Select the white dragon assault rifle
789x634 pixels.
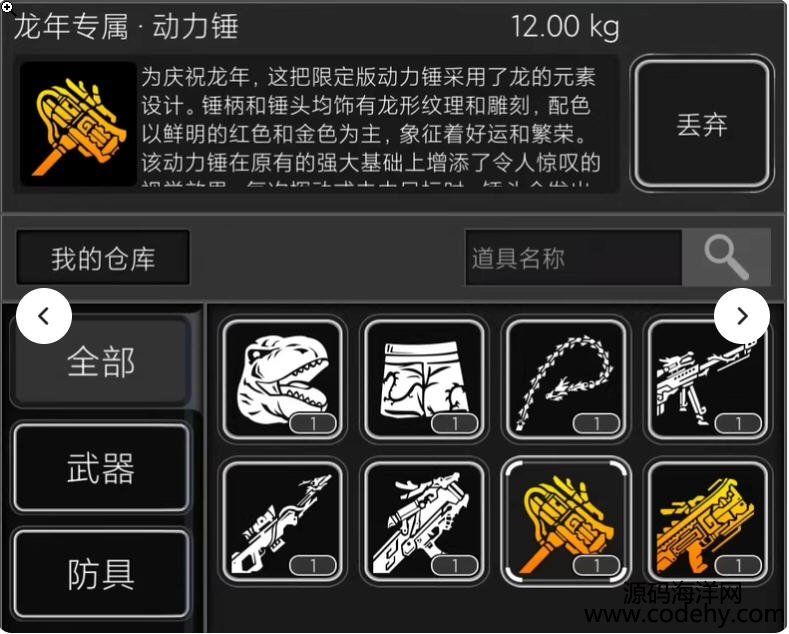click(x=424, y=522)
